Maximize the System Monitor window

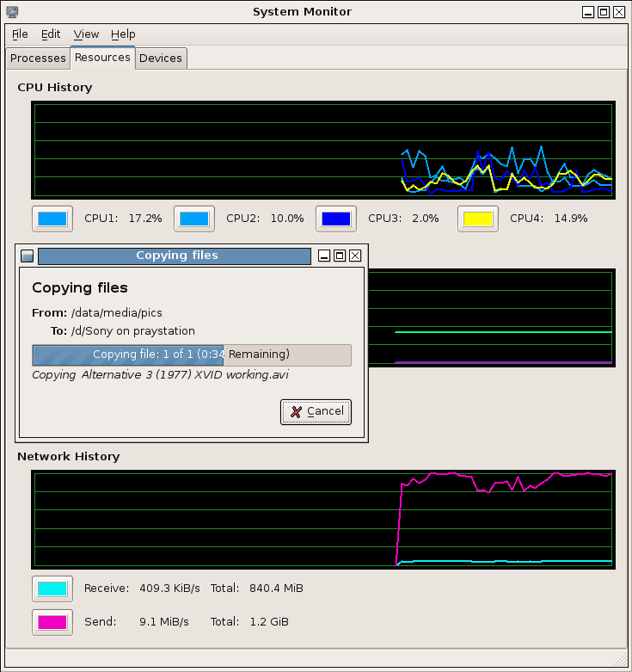[x=604, y=12]
